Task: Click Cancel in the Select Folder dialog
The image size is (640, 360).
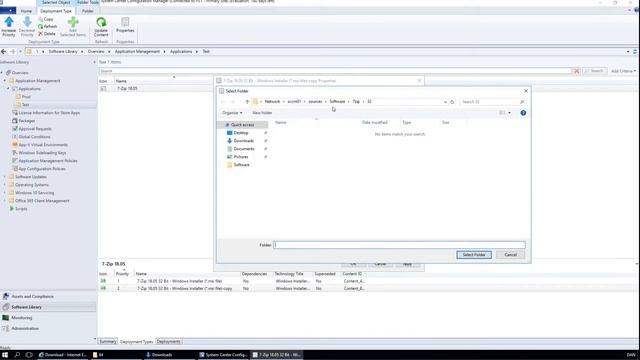Action: point(511,255)
